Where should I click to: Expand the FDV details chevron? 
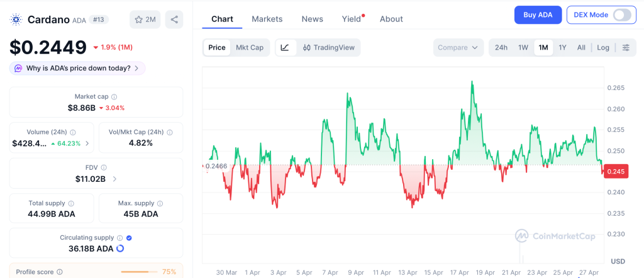pos(114,179)
